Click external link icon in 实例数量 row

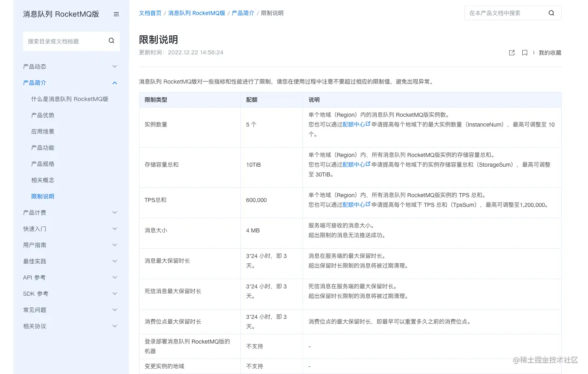click(x=368, y=124)
